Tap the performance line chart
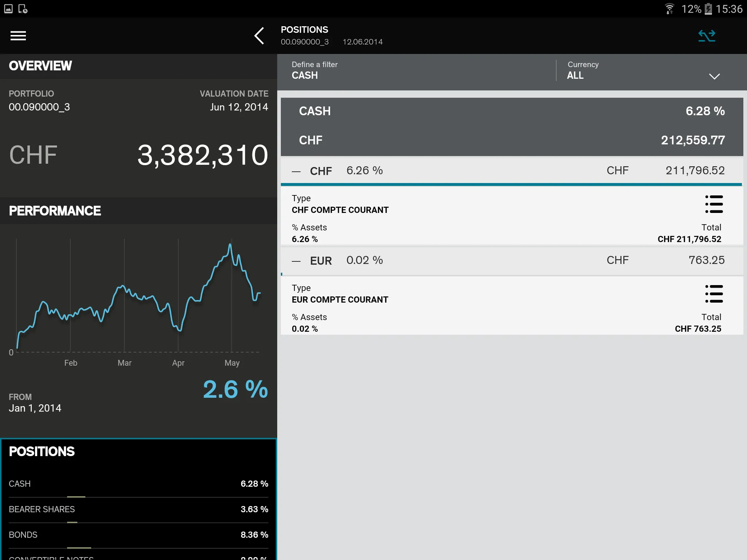Image resolution: width=747 pixels, height=560 pixels. pyautogui.click(x=139, y=295)
